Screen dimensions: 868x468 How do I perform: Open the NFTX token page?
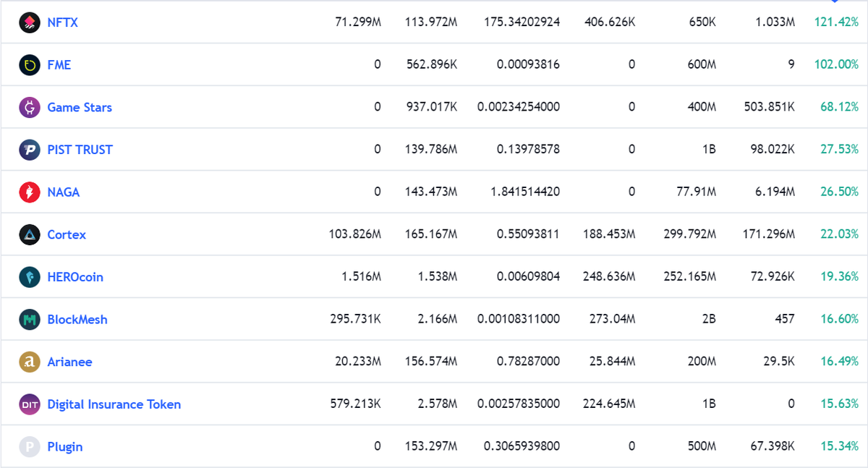[x=62, y=22]
